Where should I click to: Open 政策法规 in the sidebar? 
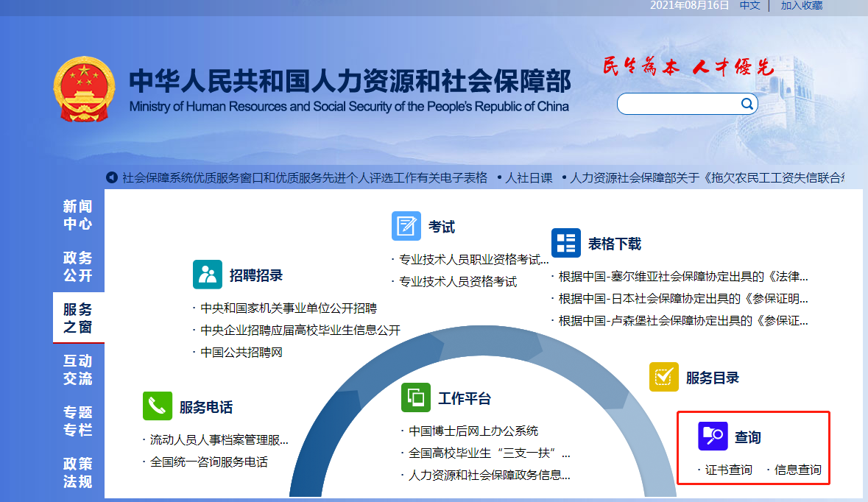78,472
